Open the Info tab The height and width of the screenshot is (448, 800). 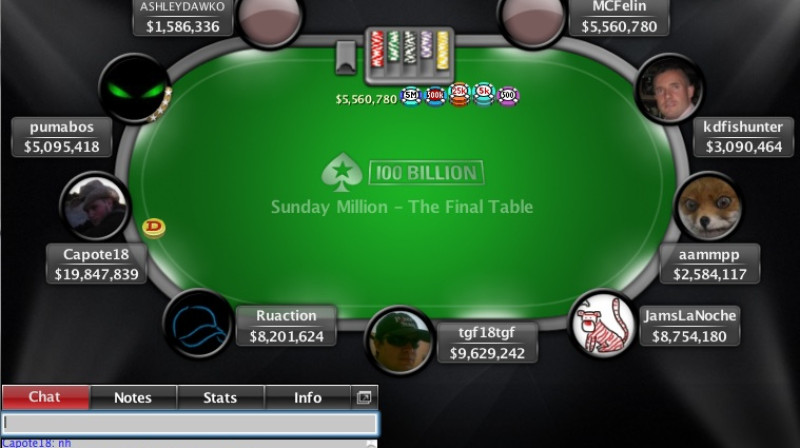(308, 397)
